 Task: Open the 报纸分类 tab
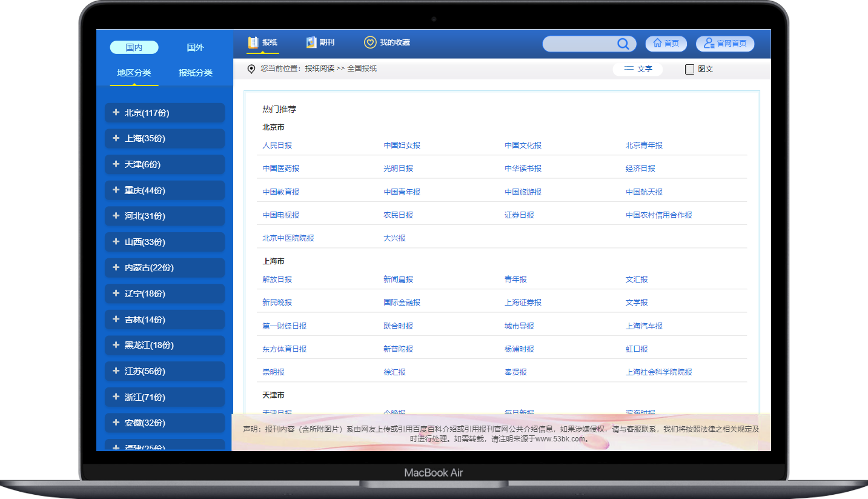pos(195,73)
